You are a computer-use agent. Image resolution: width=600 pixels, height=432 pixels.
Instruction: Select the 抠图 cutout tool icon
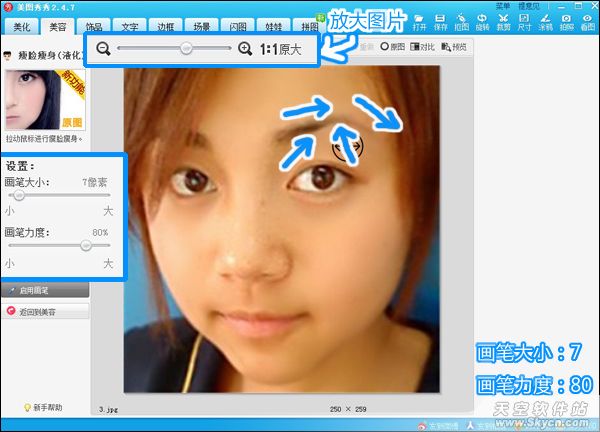(461, 22)
